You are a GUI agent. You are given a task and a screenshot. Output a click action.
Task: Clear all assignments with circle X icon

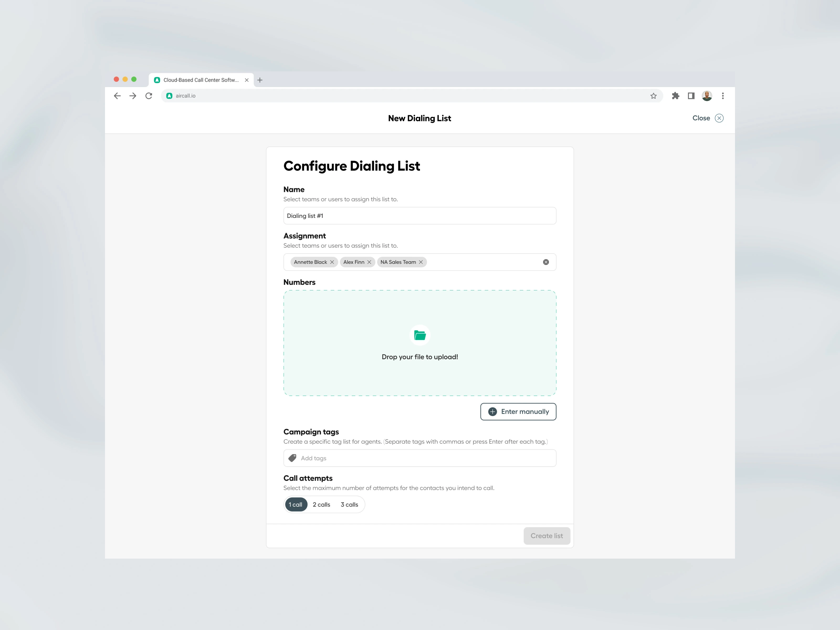point(546,262)
